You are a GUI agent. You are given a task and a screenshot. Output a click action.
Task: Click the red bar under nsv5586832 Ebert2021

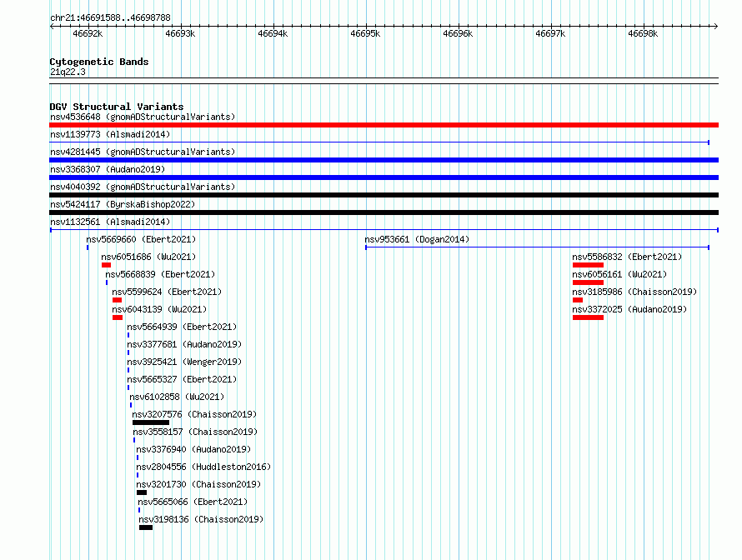coord(588,265)
